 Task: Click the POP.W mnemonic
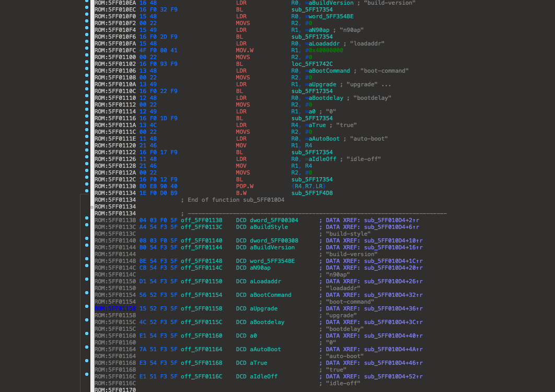[246, 187]
